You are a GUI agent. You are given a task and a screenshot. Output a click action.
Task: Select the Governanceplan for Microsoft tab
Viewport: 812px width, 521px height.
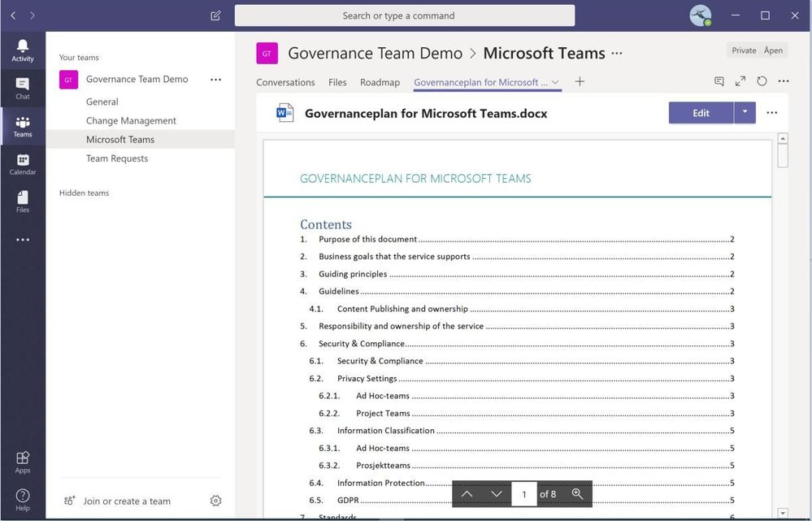[x=480, y=82]
